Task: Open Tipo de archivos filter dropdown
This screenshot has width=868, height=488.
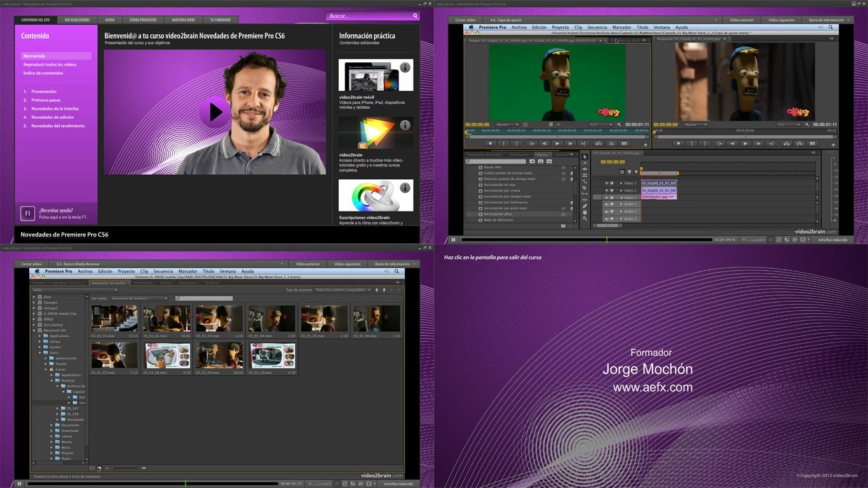Action: click(343, 290)
